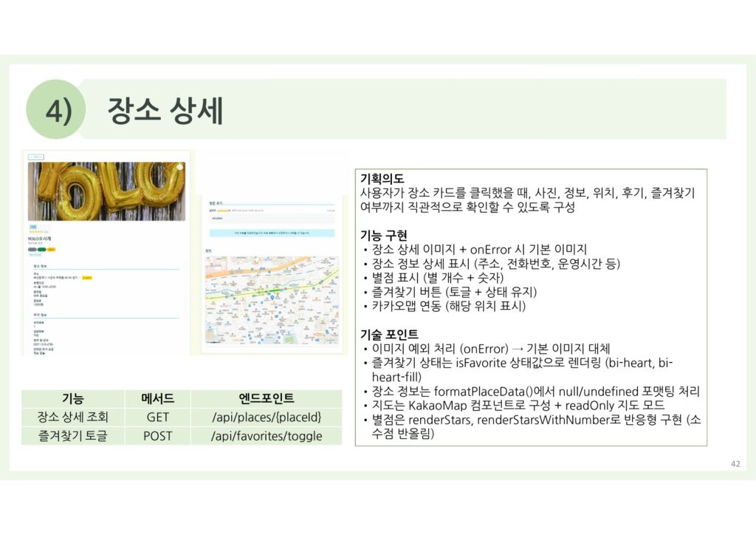Click the 엔드포인트 table header

click(267, 398)
